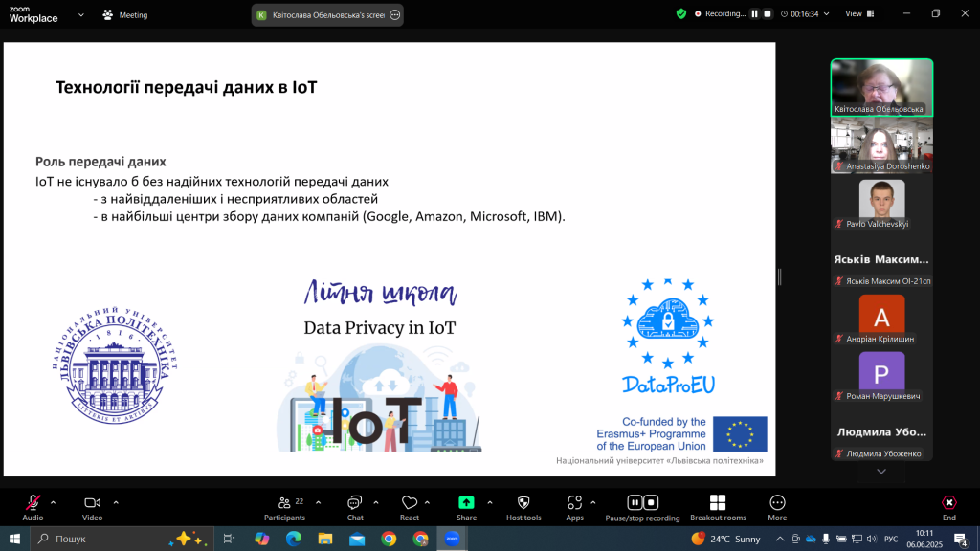
Task: Unmute the microphone with the Audio button
Action: 33,503
